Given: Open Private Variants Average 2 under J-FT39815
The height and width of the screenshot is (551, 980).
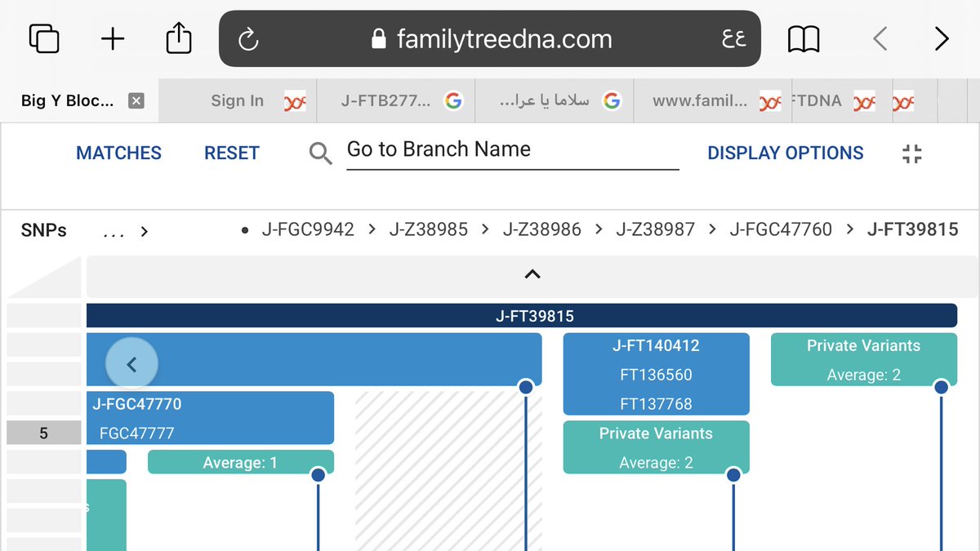Looking at the screenshot, I should click(863, 359).
